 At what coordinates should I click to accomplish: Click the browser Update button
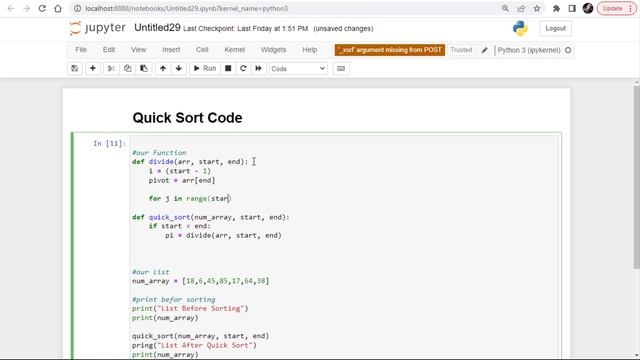(x=616, y=9)
